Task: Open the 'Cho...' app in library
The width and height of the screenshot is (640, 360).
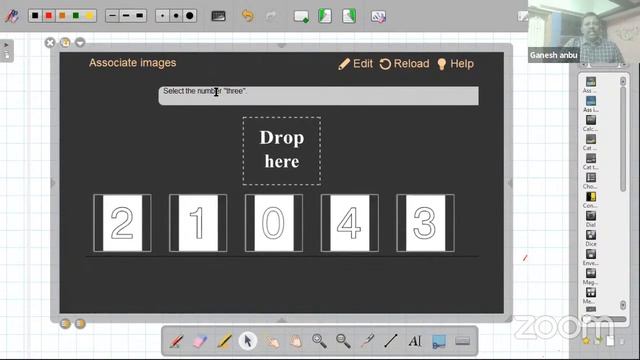Action: coord(591,181)
